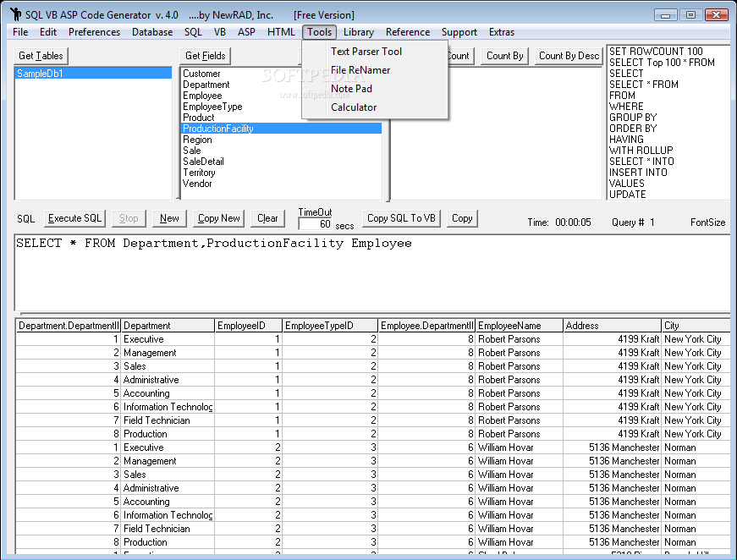Click into the SQL query text area
Image resolution: width=737 pixels, height=560 pixels.
[x=372, y=273]
